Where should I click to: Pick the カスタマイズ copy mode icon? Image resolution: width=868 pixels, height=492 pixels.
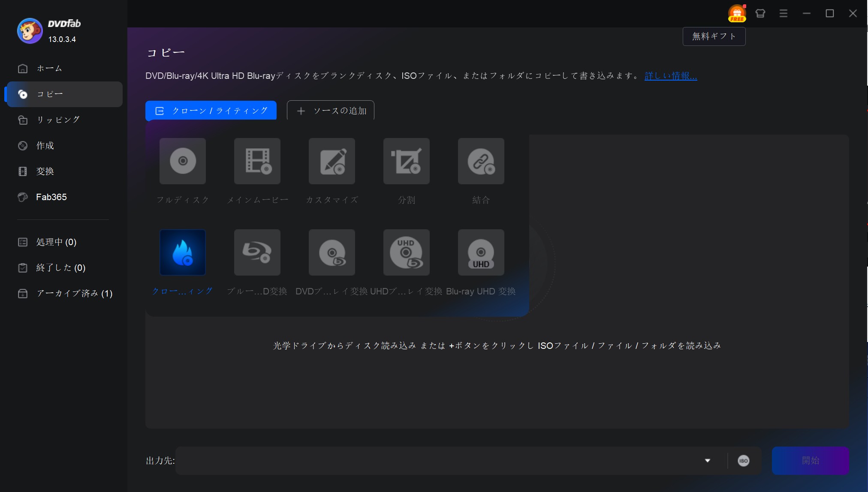(x=332, y=161)
